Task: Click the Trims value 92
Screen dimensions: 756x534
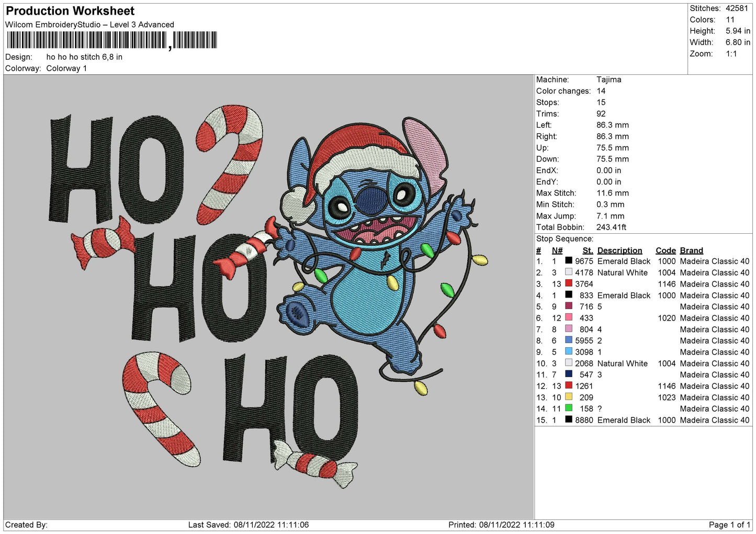Action: pos(601,113)
